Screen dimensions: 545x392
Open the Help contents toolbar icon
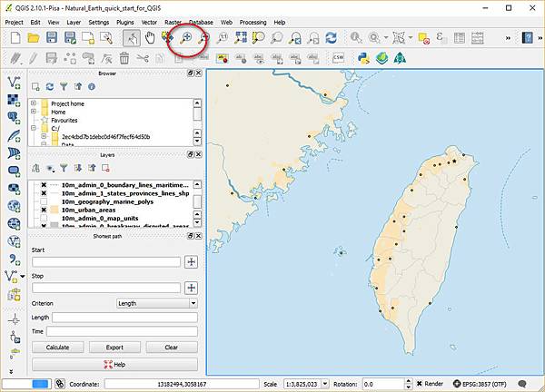[x=529, y=38]
